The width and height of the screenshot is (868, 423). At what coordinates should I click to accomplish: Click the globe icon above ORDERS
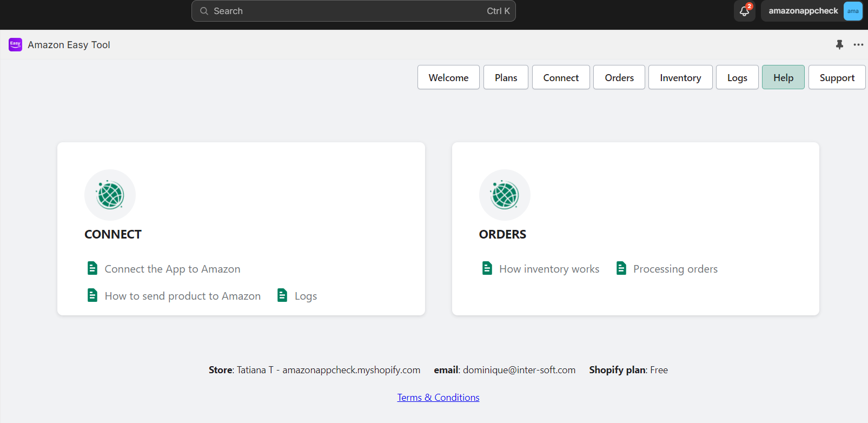(505, 195)
